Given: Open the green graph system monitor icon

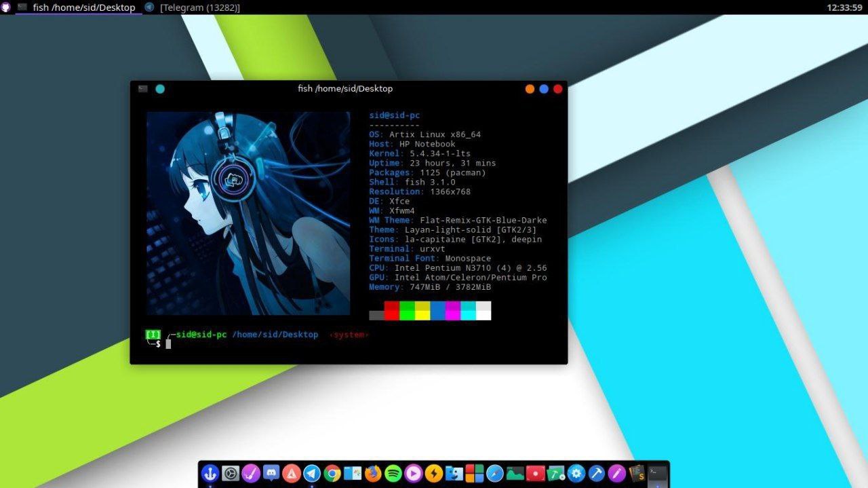Looking at the screenshot, I should 515,473.
